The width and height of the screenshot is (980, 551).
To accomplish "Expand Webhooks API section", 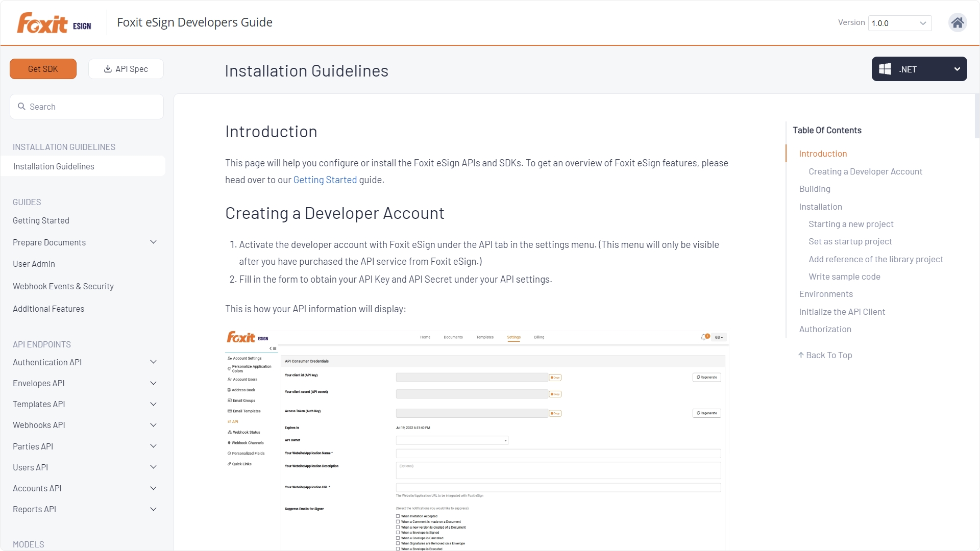I will pos(153,425).
